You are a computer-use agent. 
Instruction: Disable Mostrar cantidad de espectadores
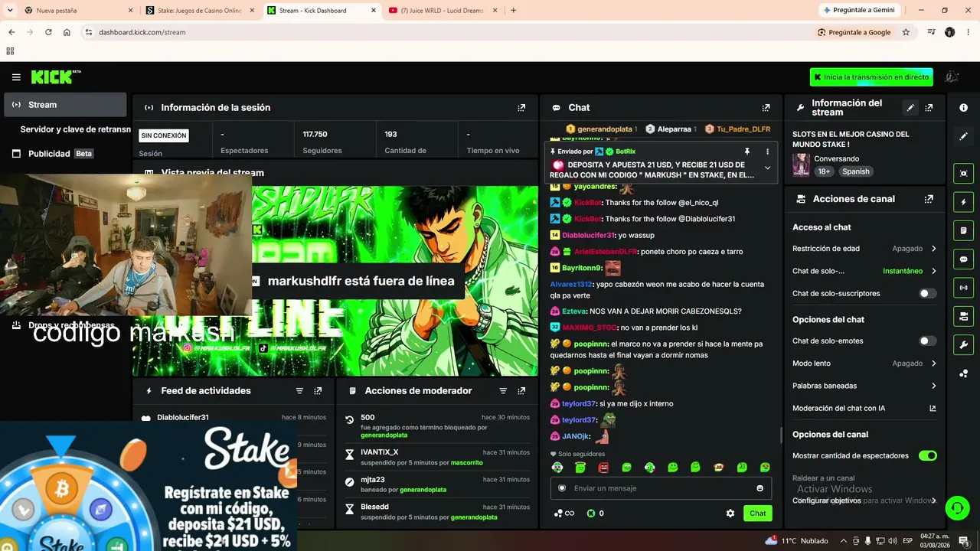coord(927,456)
